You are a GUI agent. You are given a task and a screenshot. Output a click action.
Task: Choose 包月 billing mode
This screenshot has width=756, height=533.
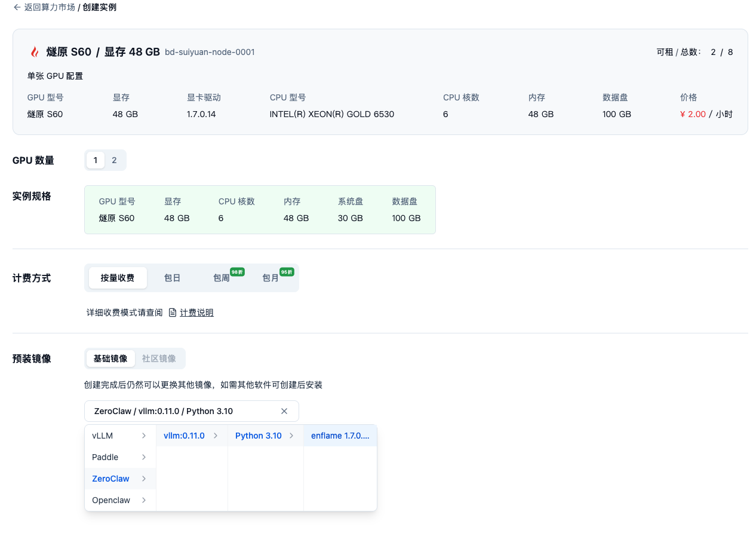click(271, 278)
